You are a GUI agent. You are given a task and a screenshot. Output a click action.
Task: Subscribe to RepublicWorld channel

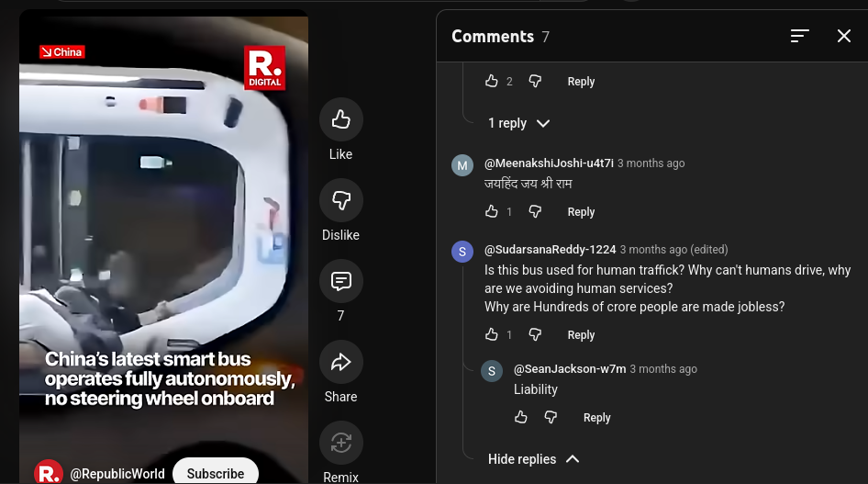click(216, 473)
